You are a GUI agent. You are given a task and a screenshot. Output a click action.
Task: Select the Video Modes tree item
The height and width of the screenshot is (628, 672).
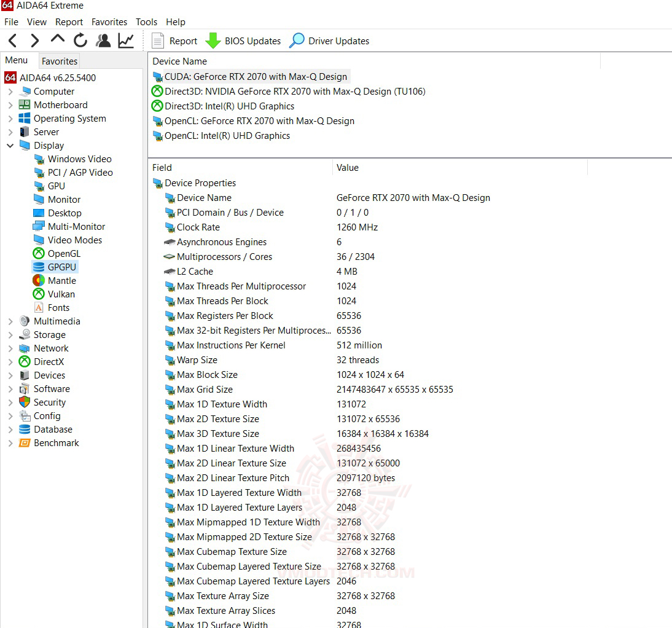point(68,240)
